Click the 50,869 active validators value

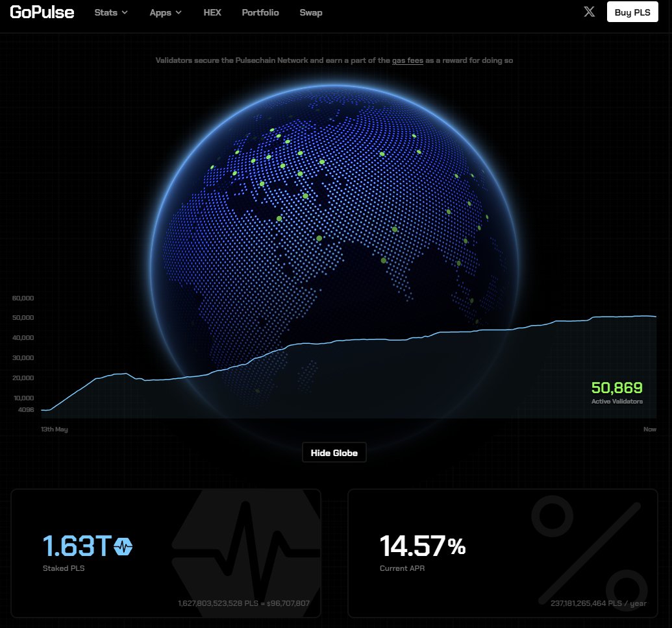[x=617, y=388]
